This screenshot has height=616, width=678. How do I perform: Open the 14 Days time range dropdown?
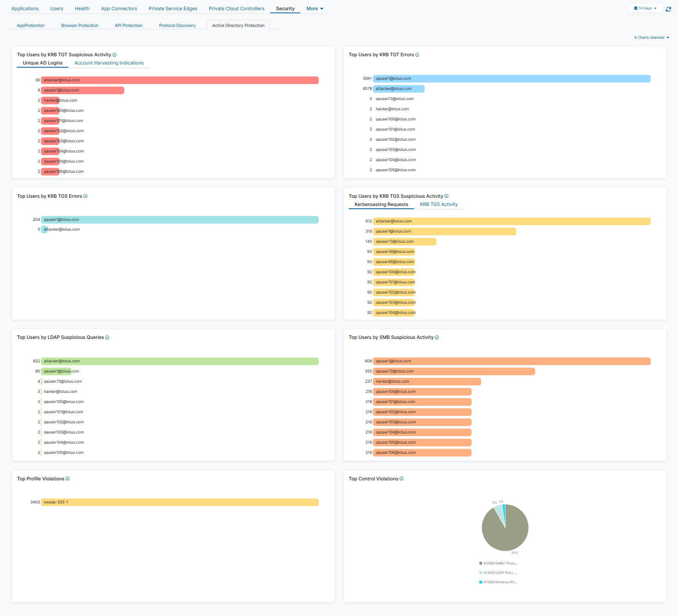645,8
